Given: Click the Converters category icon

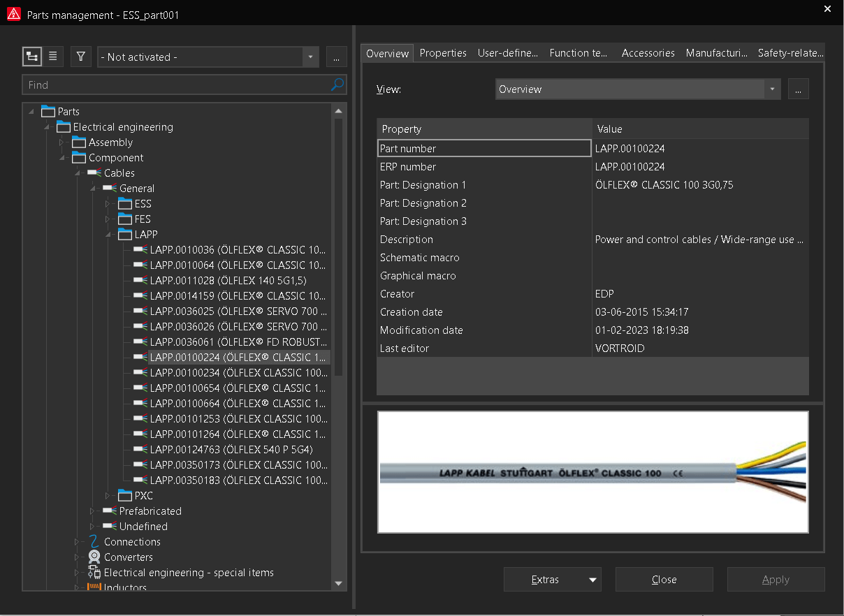Looking at the screenshot, I should [94, 557].
